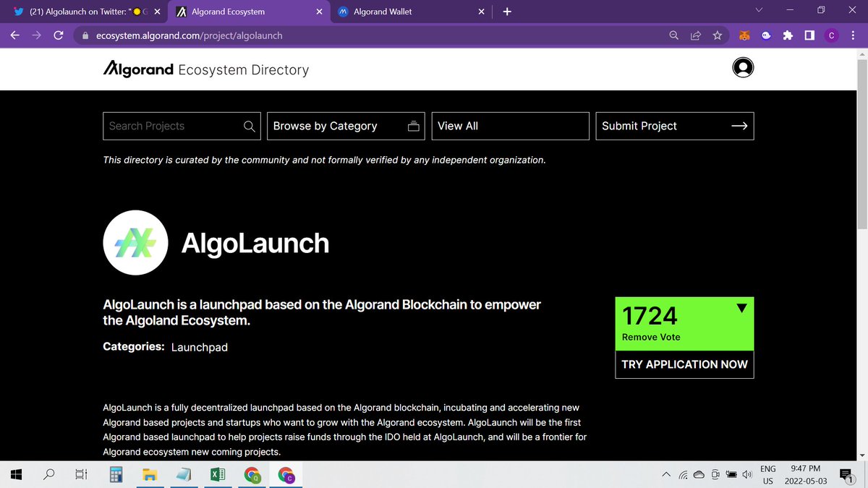The width and height of the screenshot is (868, 488).
Task: Open the Chrome profile C avatar
Action: [x=832, y=35]
